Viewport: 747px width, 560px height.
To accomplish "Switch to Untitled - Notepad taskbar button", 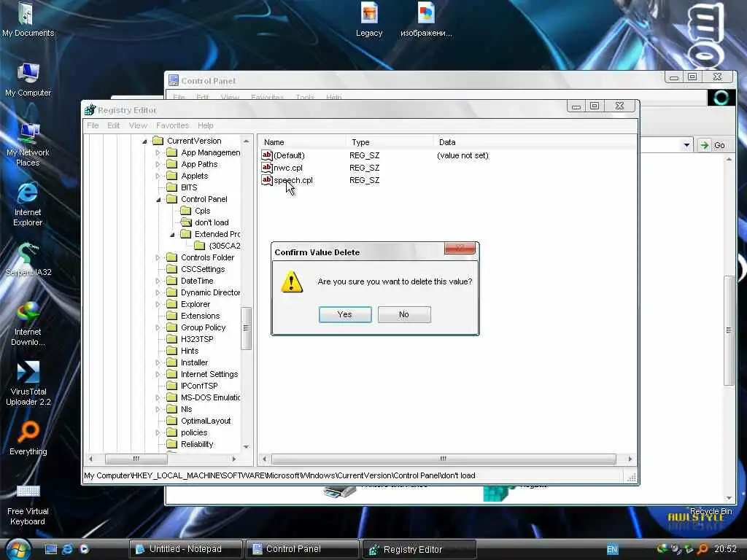I will pos(185,549).
